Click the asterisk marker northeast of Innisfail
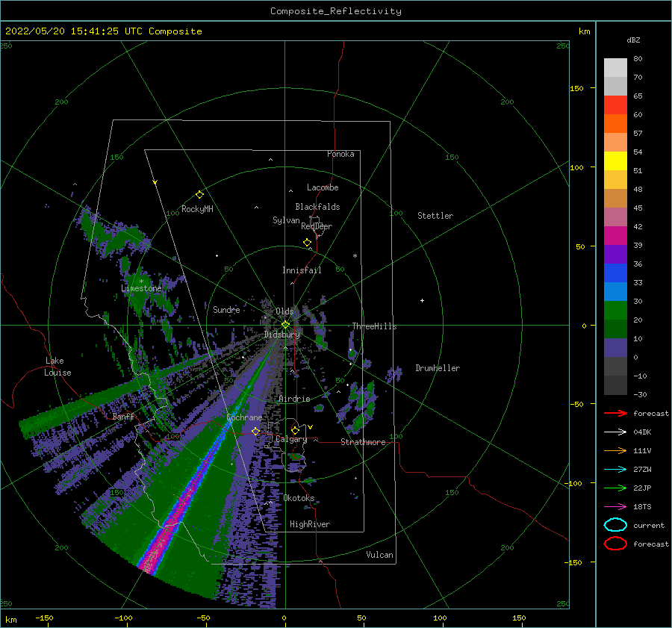The image size is (672, 628). pos(355,256)
